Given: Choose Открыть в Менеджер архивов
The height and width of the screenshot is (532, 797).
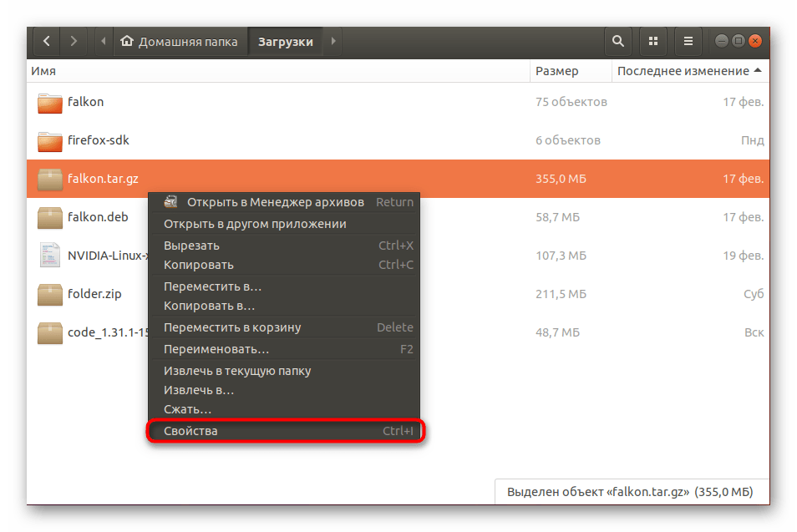Looking at the screenshot, I should click(x=275, y=202).
